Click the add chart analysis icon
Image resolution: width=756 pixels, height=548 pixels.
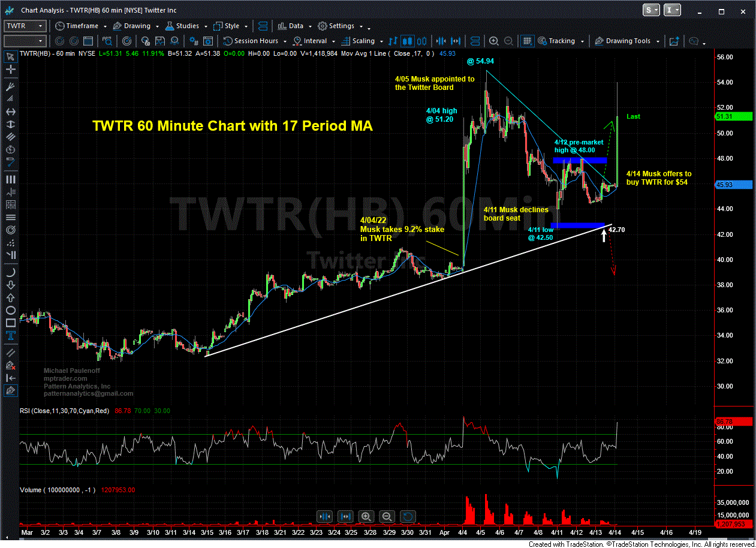pyautogui.click(x=674, y=41)
